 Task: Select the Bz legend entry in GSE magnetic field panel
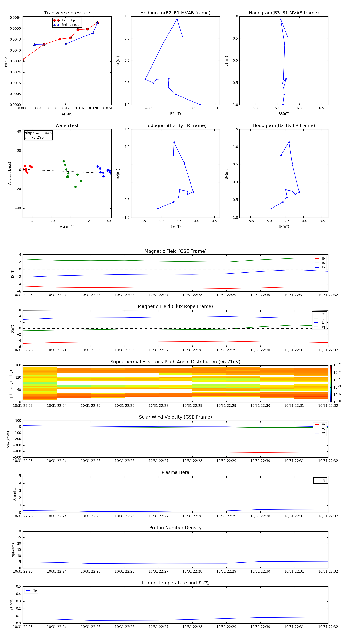click(320, 267)
